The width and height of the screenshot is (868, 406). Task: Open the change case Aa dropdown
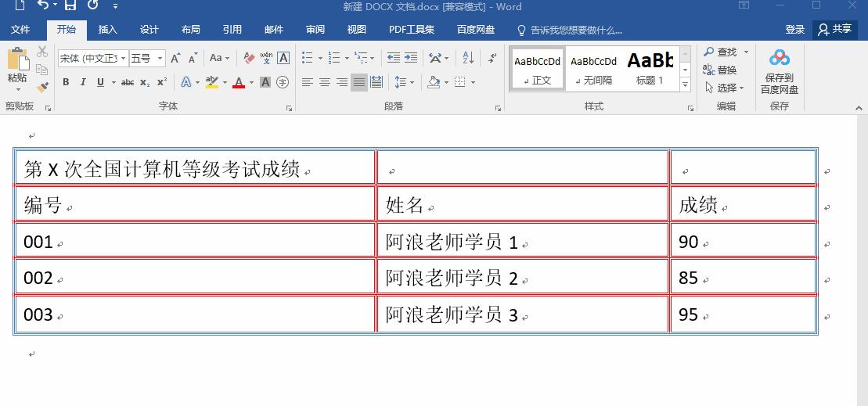tap(219, 58)
